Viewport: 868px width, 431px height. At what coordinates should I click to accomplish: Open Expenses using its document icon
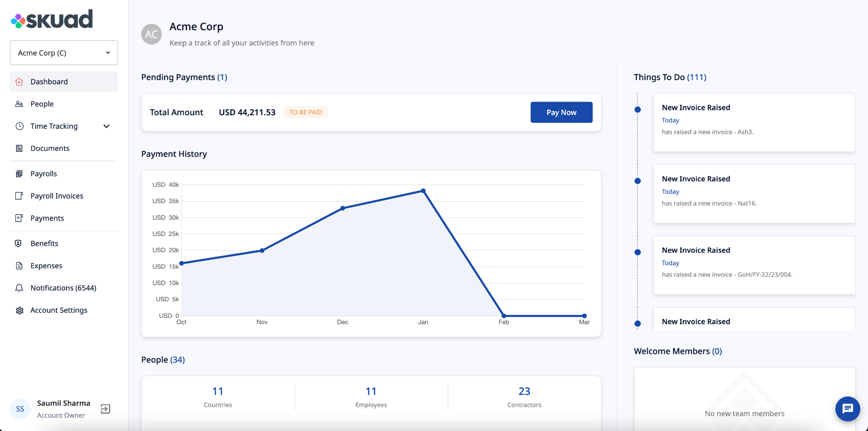point(19,265)
